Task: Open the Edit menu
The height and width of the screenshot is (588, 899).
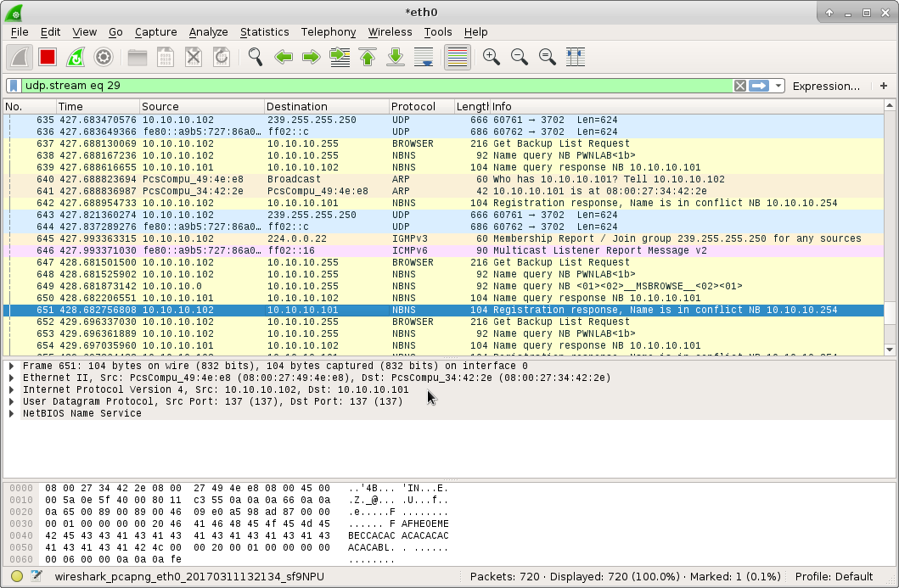Action: pyautogui.click(x=50, y=32)
